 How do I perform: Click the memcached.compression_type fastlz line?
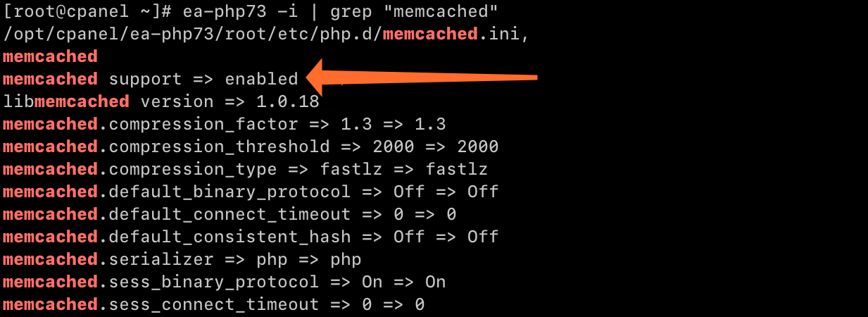tap(246, 169)
